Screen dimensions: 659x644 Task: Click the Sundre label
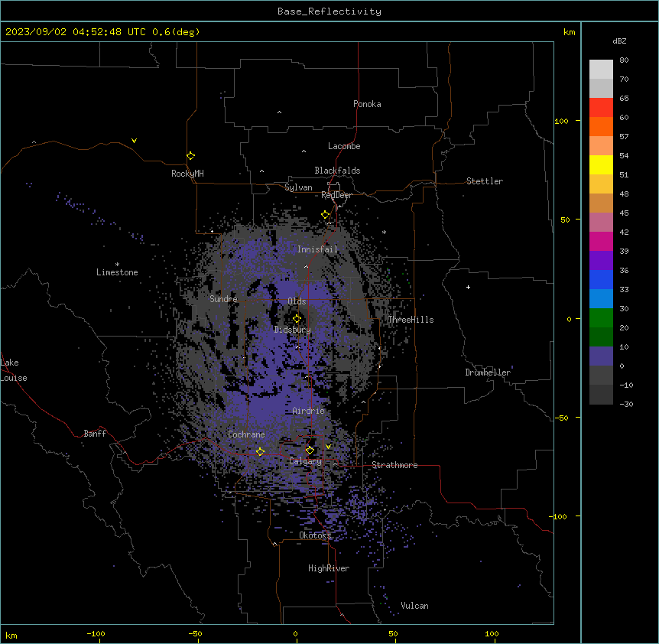[x=223, y=299]
